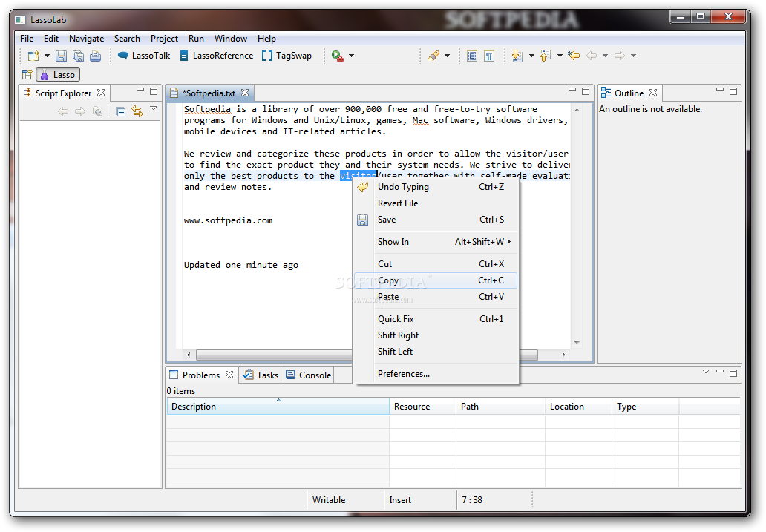Click the Open Perspective icon
The image size is (766, 532).
pos(27,75)
